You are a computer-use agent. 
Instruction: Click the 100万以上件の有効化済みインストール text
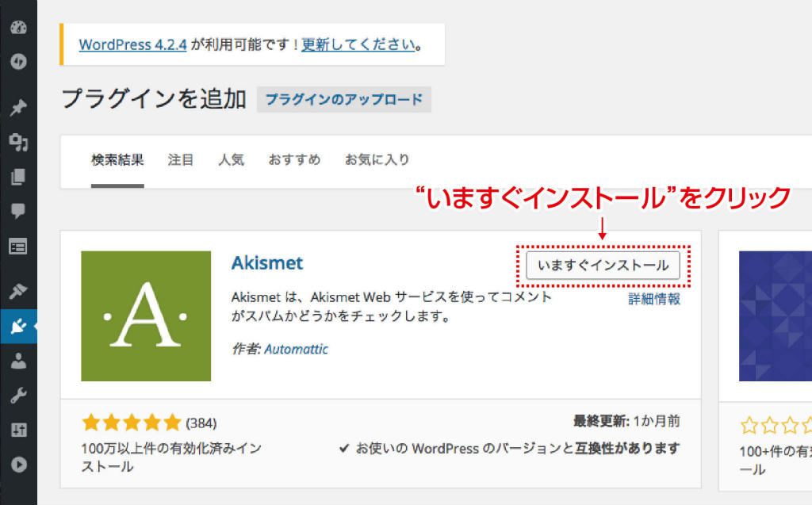point(171,457)
